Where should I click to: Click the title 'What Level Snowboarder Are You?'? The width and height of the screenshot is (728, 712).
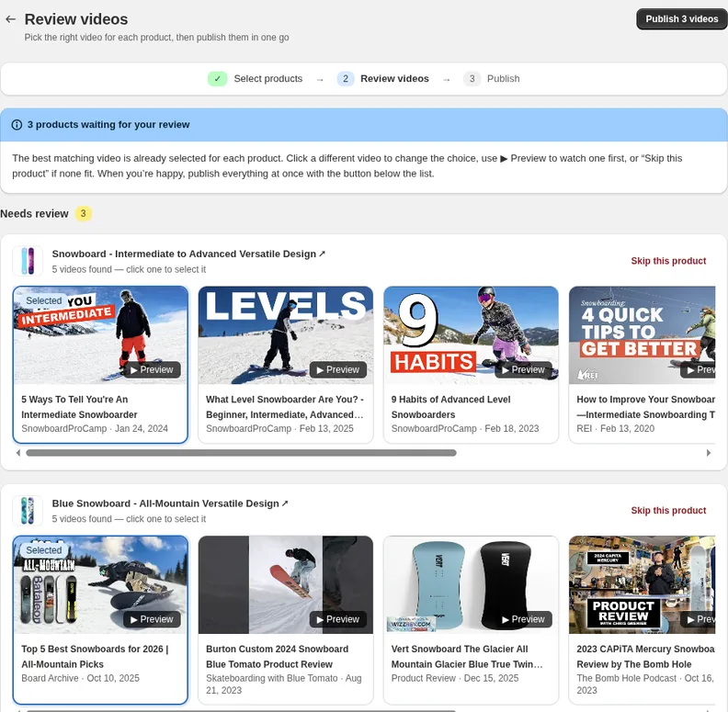[285, 407]
